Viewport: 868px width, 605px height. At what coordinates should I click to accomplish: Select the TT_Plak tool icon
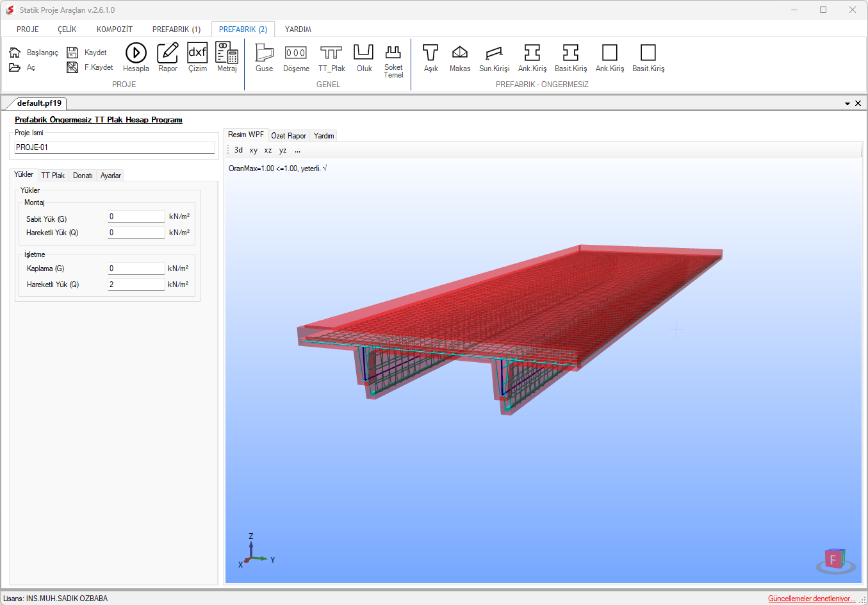(331, 58)
